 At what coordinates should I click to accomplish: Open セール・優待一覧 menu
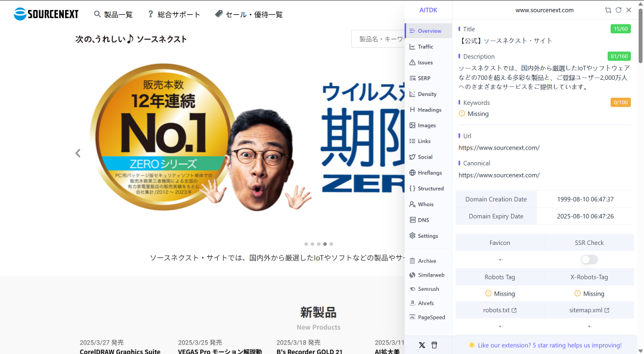click(x=249, y=14)
